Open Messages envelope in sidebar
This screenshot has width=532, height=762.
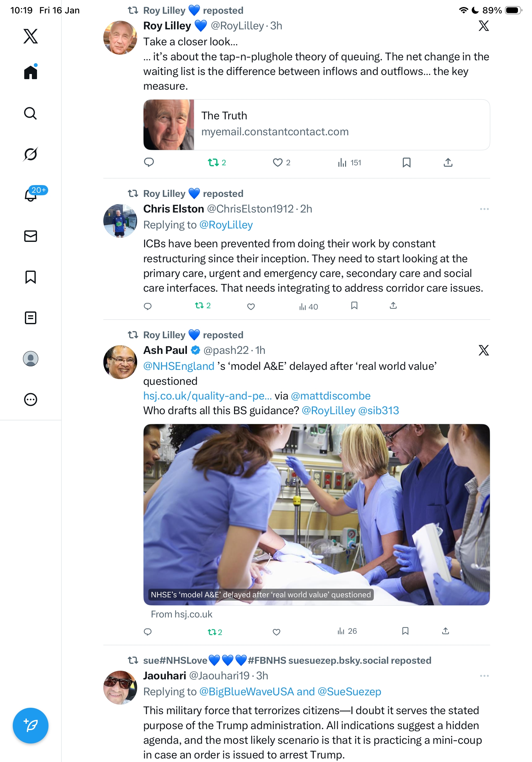31,236
